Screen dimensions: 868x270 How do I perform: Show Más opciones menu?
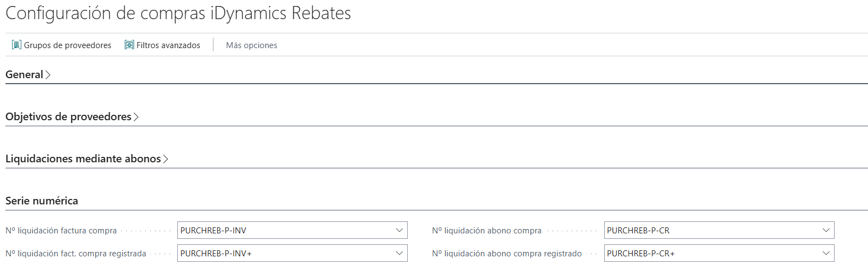click(x=252, y=45)
